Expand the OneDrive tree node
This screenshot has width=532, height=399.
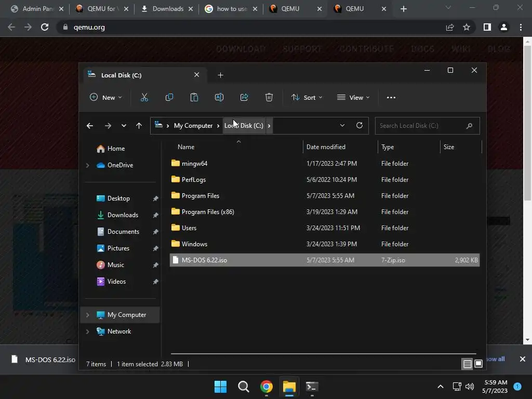(87, 165)
